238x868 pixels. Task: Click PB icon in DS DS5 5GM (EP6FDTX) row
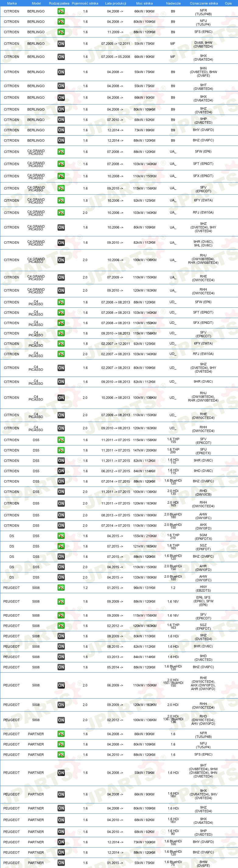point(61,536)
